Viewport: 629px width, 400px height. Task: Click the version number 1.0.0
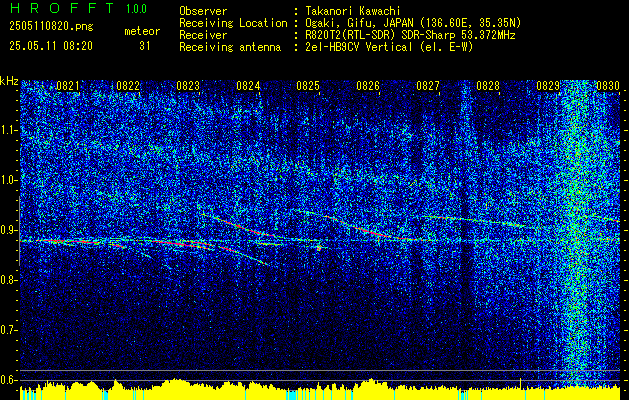pyautogui.click(x=136, y=9)
